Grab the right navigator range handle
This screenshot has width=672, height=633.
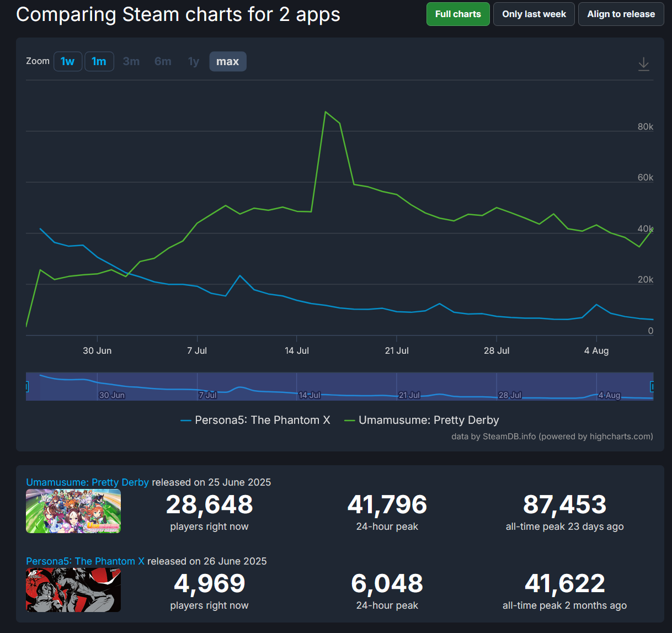click(x=653, y=387)
